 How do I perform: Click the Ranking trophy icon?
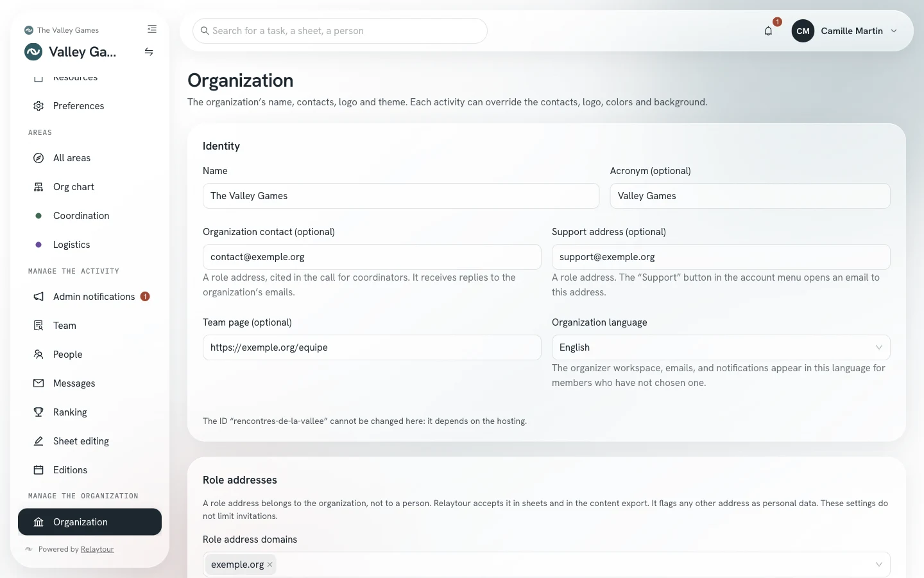38,412
